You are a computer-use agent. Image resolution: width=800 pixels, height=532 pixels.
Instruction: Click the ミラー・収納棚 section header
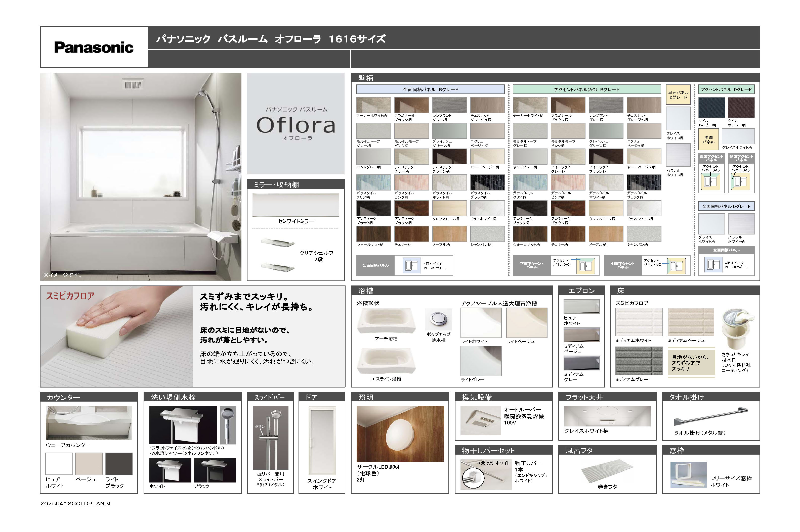296,184
